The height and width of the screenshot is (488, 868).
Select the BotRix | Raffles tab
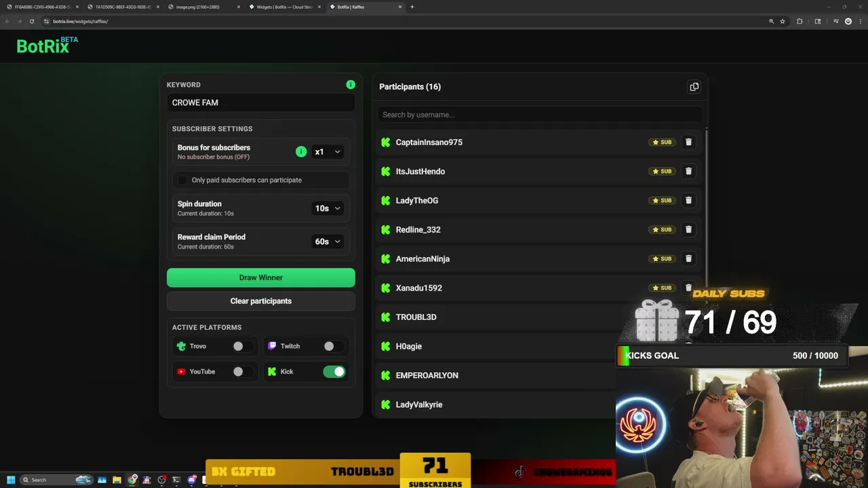click(x=365, y=7)
